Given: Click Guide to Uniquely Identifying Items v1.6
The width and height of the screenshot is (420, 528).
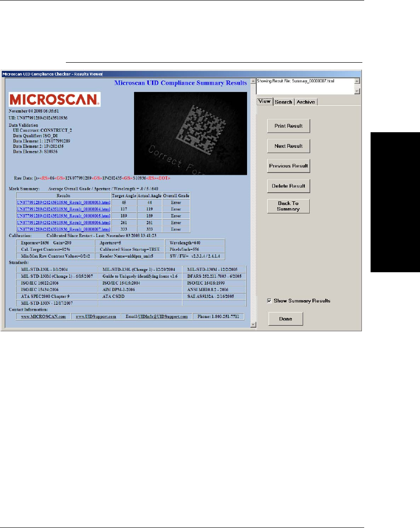Looking at the screenshot, I should [140, 276].
